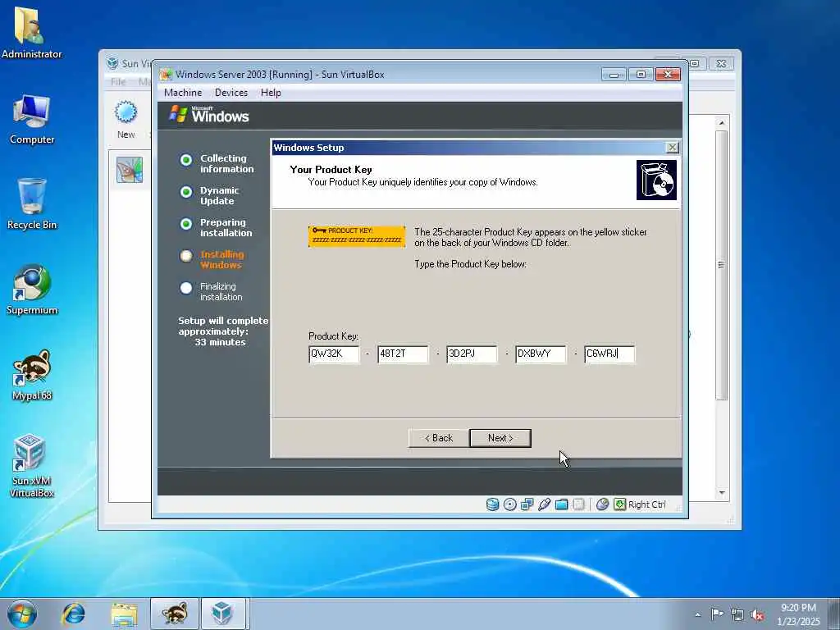The width and height of the screenshot is (840, 630).
Task: Click the Next > button
Action: point(500,438)
